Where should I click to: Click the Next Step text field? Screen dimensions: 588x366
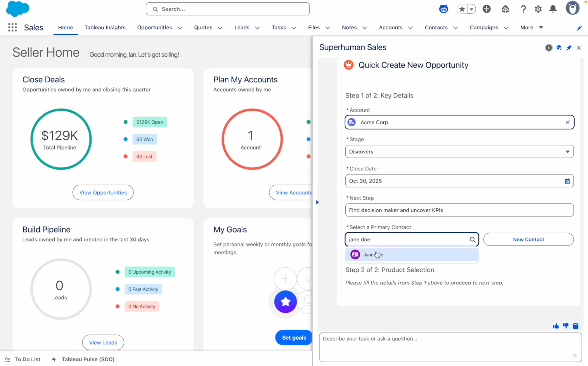coord(459,210)
